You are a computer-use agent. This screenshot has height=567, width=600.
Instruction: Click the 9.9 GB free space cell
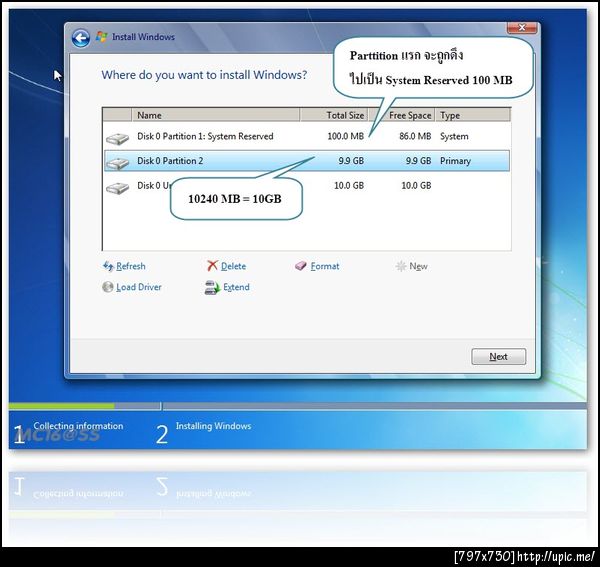coord(418,161)
